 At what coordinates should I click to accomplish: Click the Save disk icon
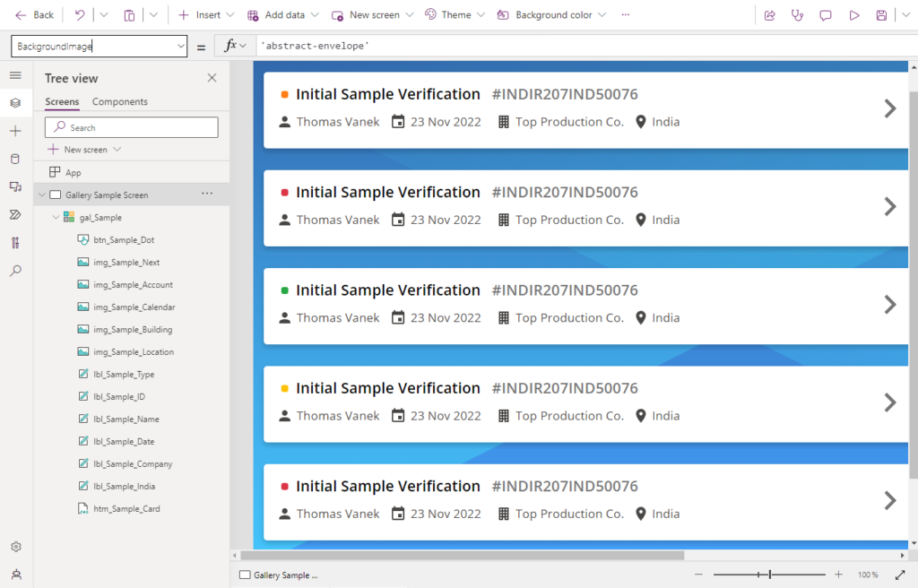click(882, 15)
